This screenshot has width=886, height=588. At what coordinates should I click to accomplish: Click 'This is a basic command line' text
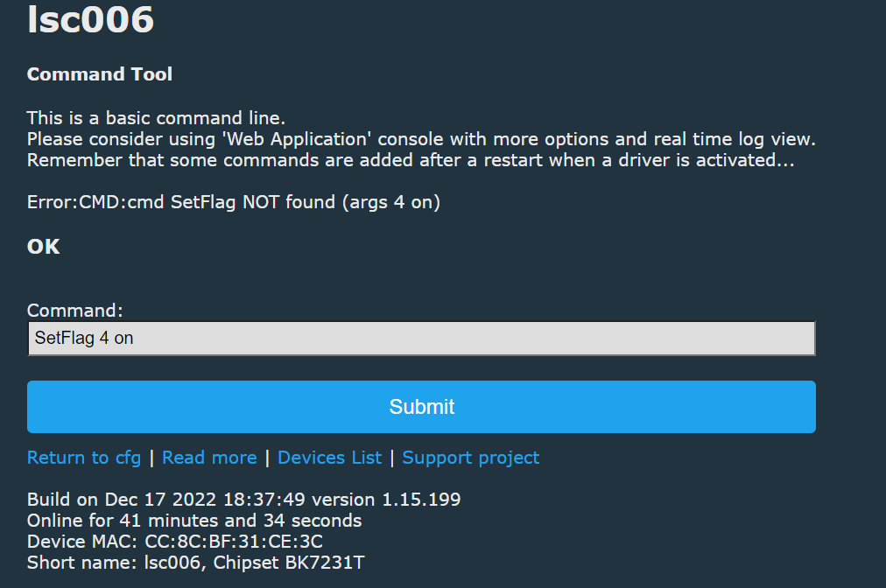(x=156, y=117)
